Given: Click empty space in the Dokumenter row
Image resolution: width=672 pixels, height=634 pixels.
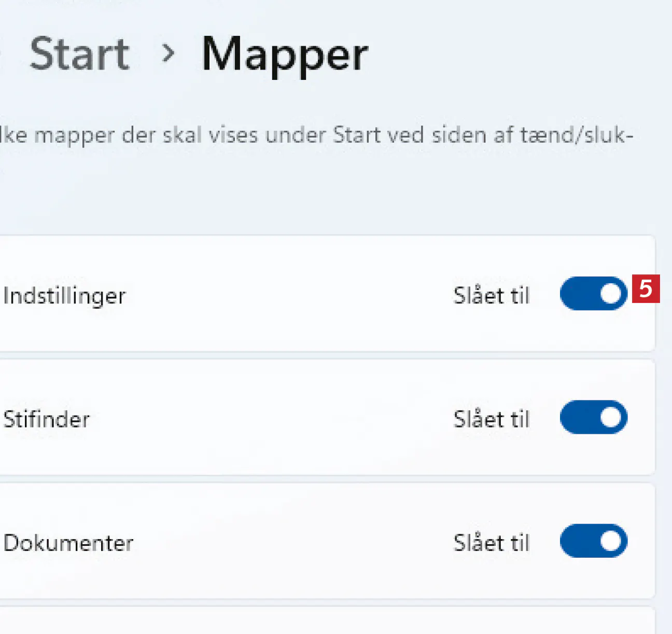Looking at the screenshot, I should [290, 543].
